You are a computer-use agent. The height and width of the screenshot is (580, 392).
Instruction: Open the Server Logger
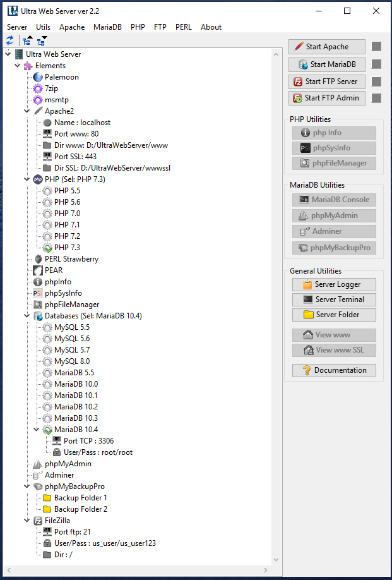click(334, 284)
